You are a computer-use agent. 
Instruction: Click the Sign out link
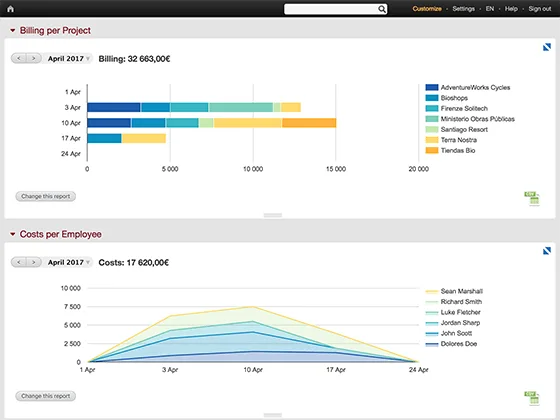point(540,9)
